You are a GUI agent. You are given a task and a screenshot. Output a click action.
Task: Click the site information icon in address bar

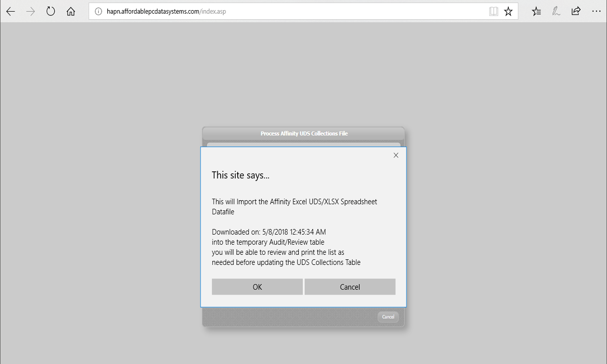point(98,11)
